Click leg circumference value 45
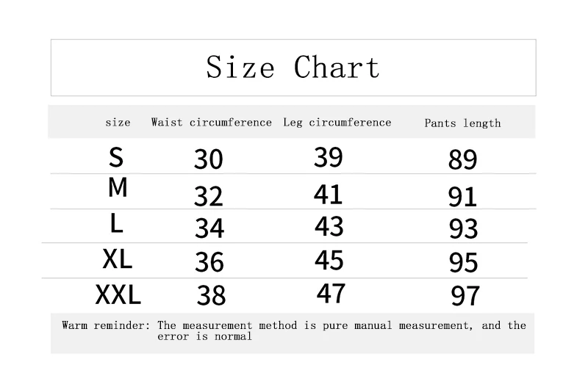The height and width of the screenshot is (387, 588). pos(329,260)
